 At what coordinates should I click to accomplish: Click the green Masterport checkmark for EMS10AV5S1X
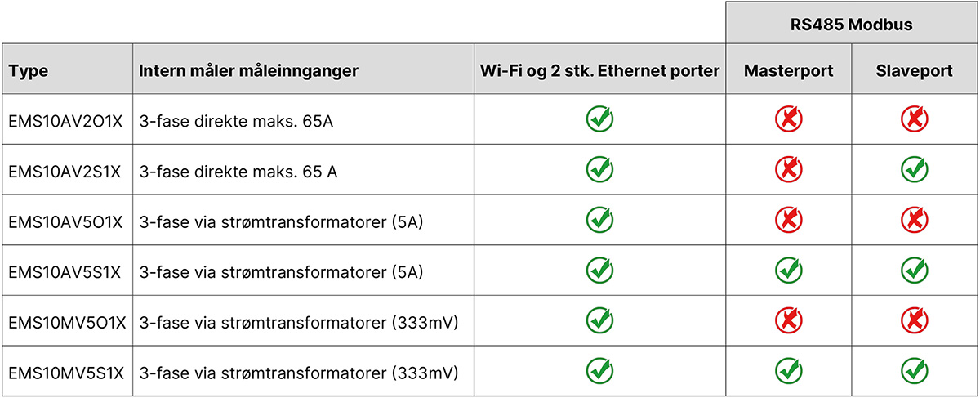tap(788, 270)
